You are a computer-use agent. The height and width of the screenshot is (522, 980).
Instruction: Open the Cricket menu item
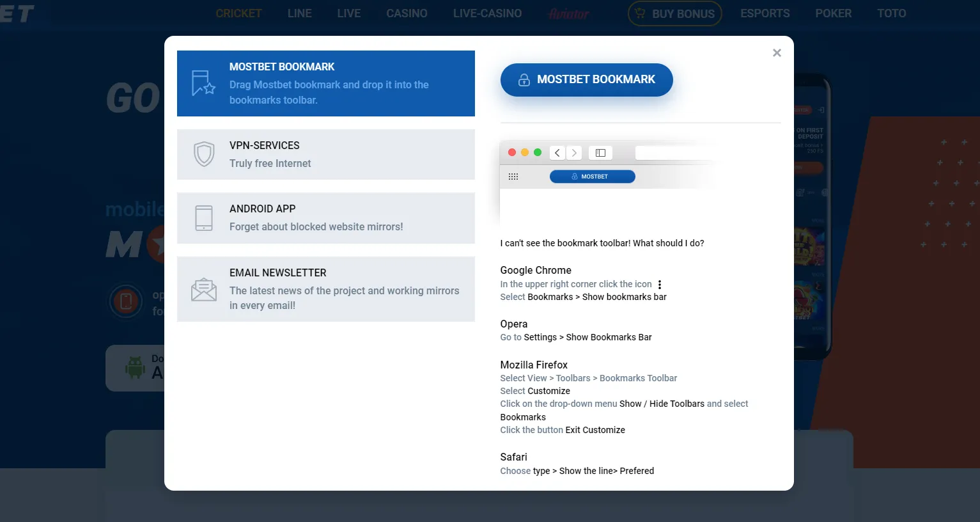coord(238,13)
